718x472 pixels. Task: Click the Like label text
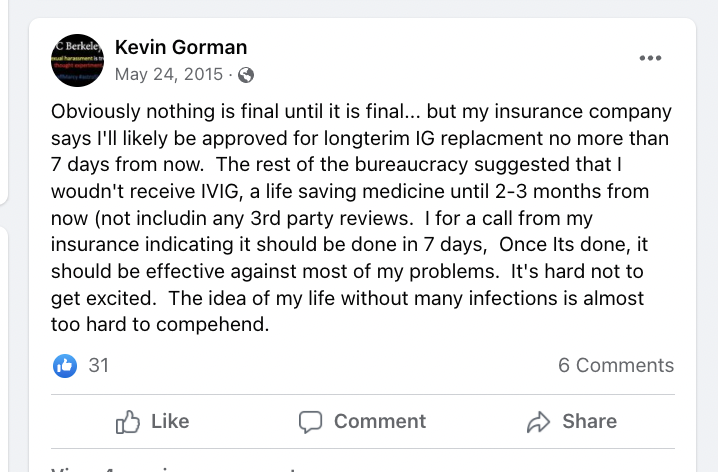point(170,421)
